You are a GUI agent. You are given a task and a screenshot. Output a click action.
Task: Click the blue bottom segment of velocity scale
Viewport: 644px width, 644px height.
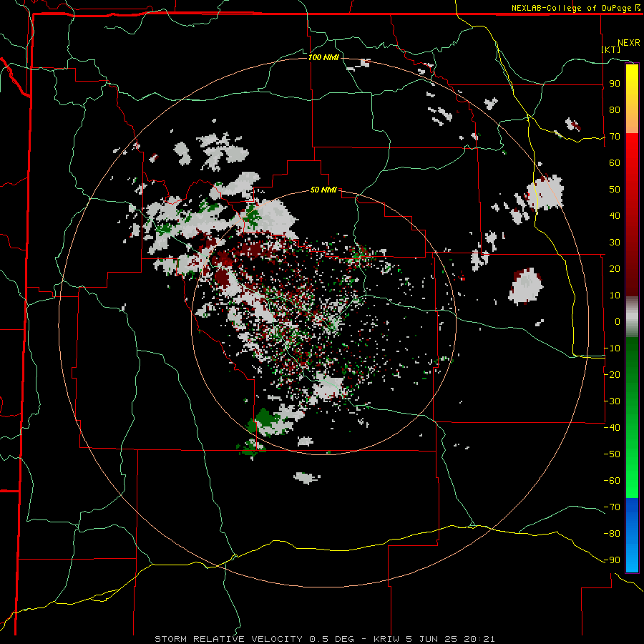632,535
